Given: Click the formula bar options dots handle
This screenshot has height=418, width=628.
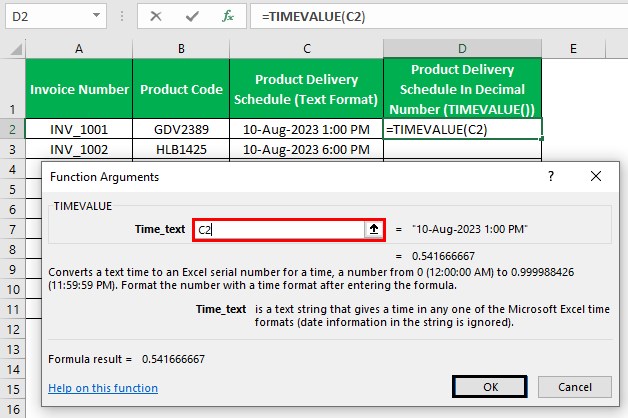Looking at the screenshot, I should pyautogui.click(x=122, y=16).
